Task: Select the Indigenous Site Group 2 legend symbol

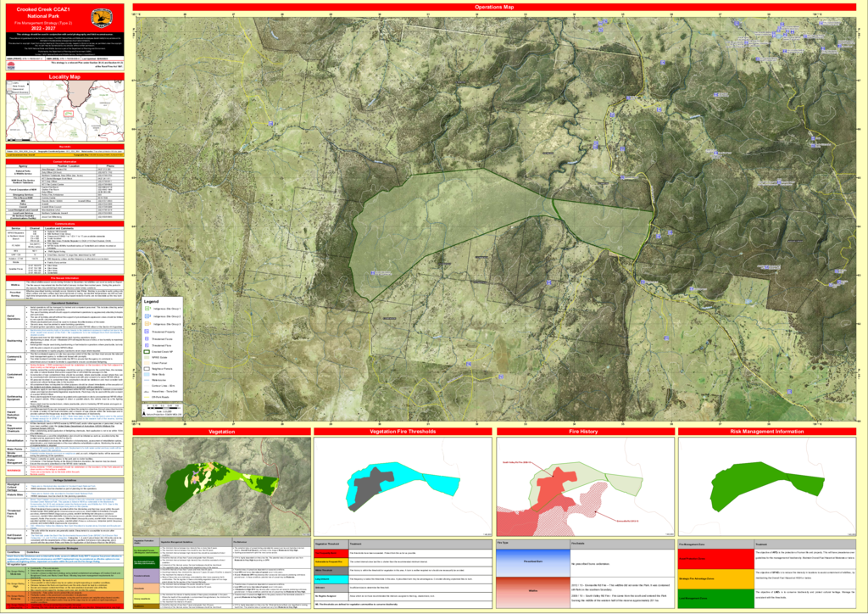Action: click(x=147, y=316)
